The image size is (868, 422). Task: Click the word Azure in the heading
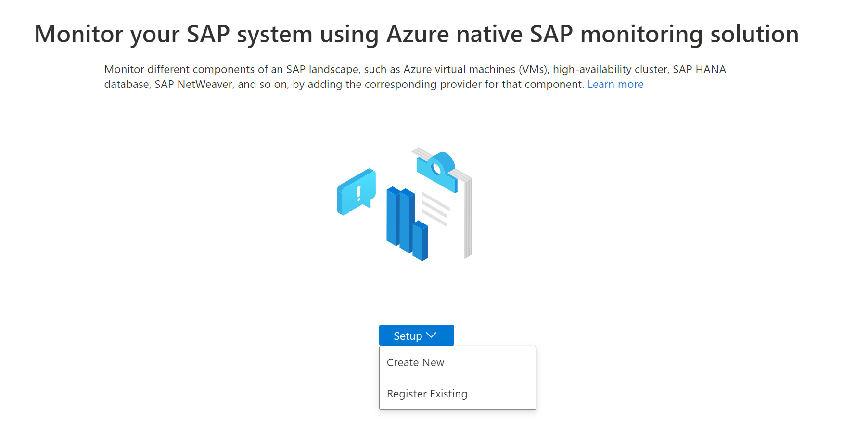tap(418, 35)
